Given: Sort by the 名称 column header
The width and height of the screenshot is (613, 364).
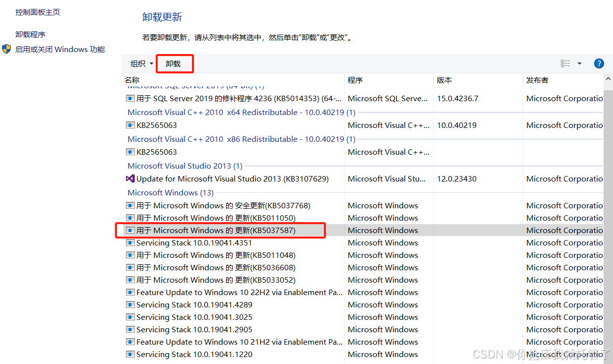Looking at the screenshot, I should coord(132,80).
